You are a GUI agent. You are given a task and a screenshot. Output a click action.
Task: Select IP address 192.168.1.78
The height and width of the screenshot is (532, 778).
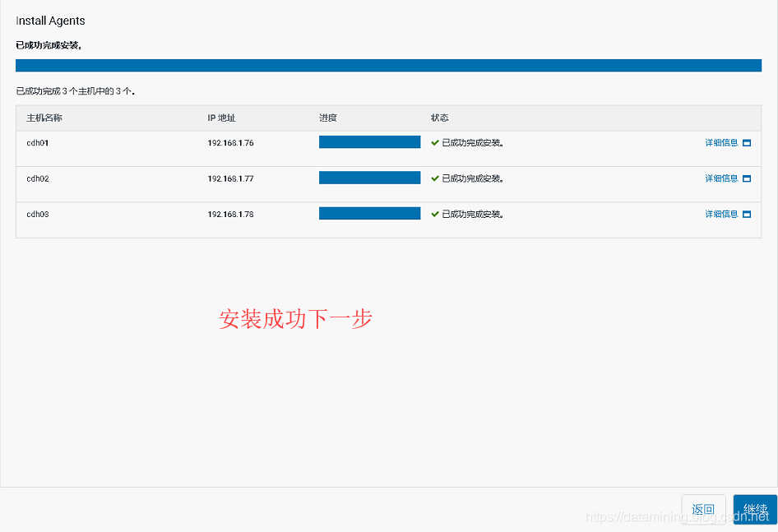[x=231, y=215]
